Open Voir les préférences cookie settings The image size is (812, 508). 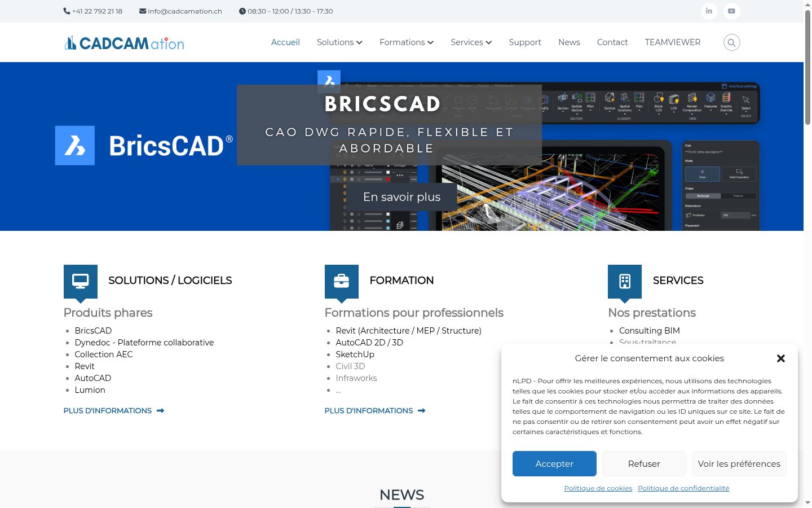739,463
